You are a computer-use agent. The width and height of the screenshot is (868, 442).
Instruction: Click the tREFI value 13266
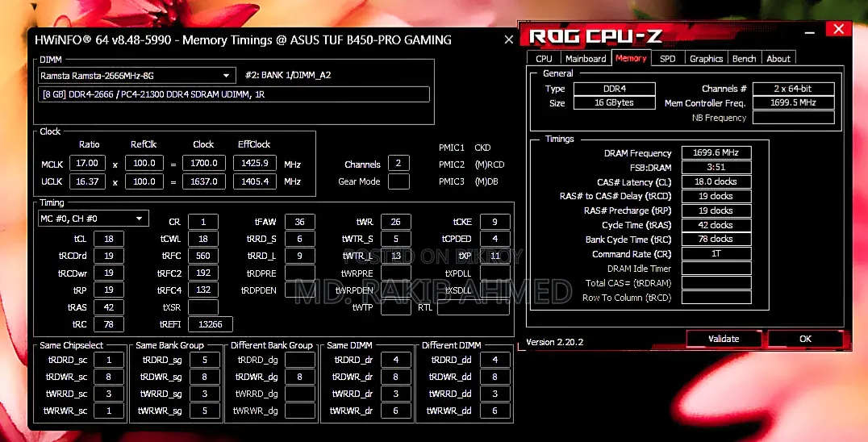click(211, 325)
